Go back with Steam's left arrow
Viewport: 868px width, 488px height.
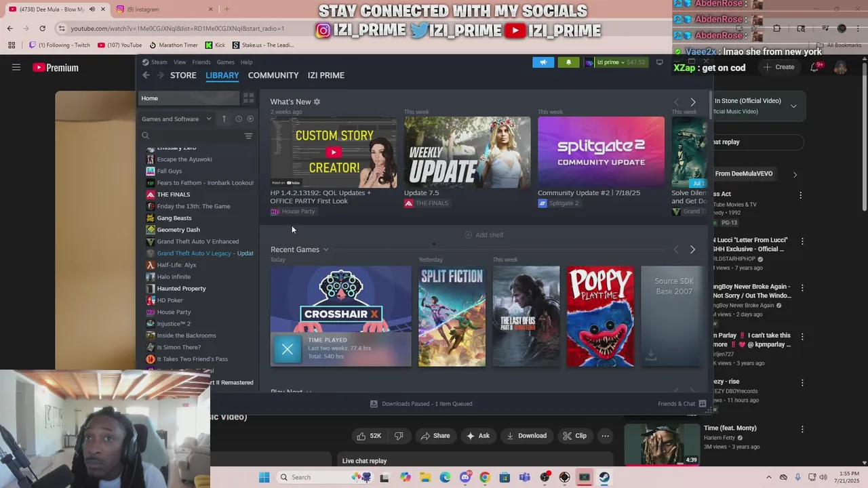click(x=146, y=75)
